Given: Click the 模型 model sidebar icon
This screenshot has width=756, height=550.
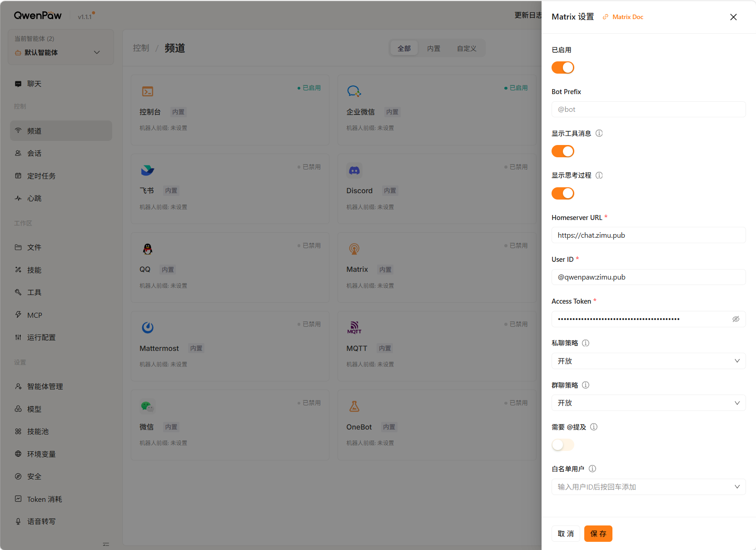Looking at the screenshot, I should tap(18, 409).
